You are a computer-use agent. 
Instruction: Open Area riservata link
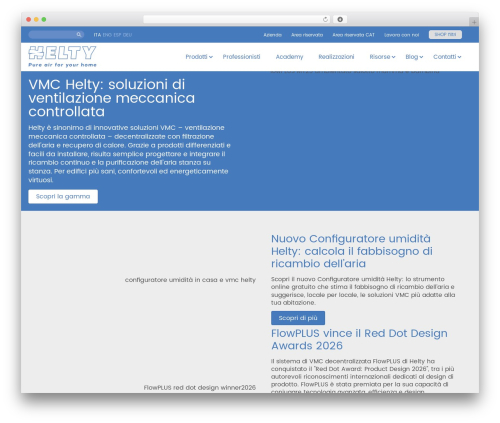coord(307,35)
